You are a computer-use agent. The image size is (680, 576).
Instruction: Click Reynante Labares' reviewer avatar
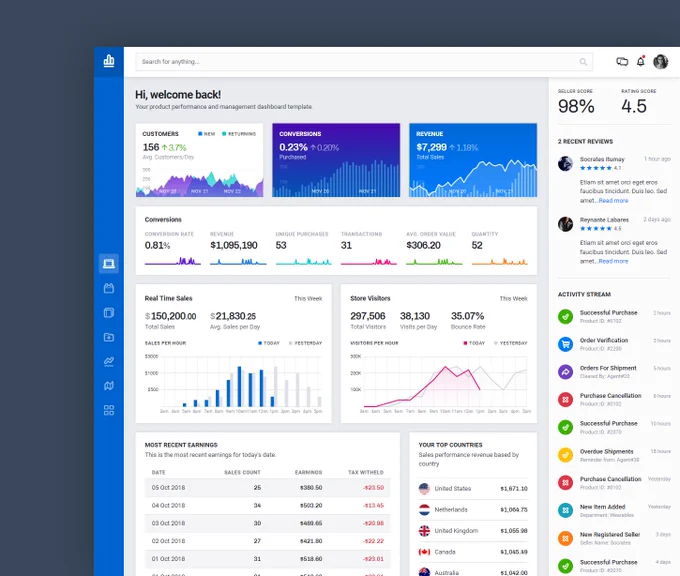565,224
